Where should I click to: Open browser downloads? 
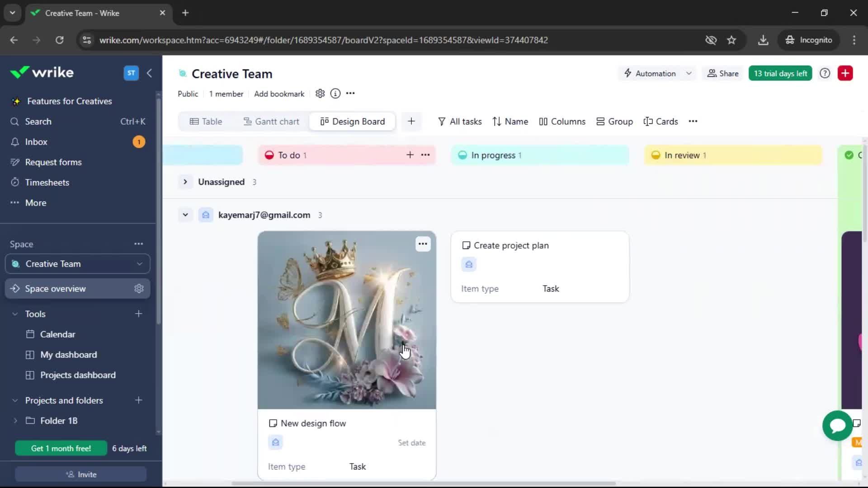763,40
